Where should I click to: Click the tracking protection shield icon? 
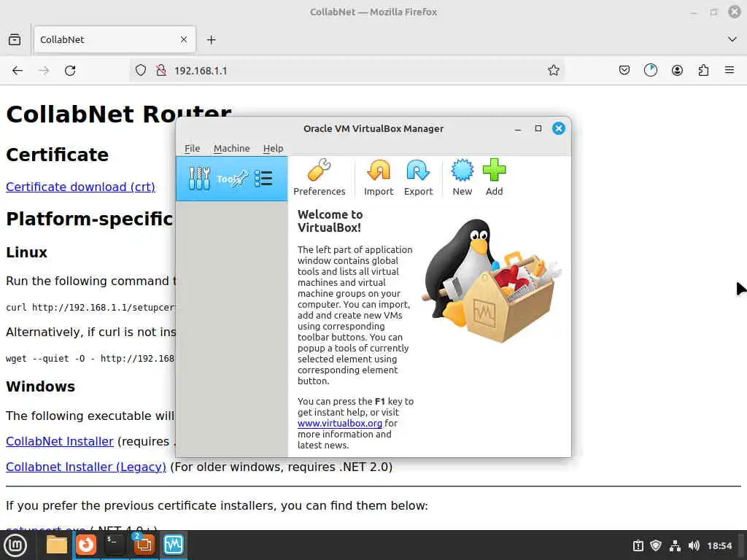141,71
